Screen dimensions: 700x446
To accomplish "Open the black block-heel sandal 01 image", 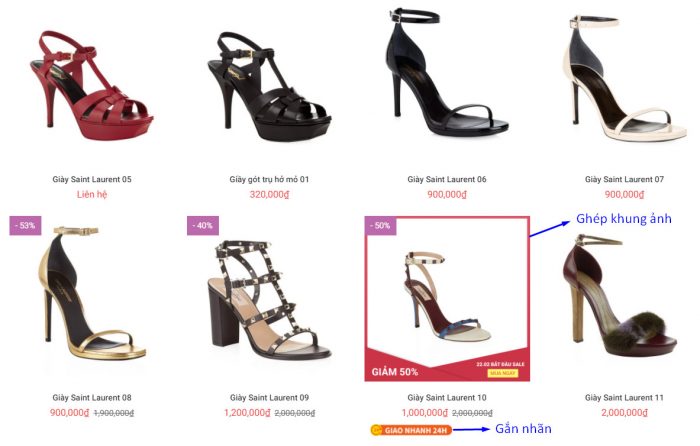I will point(269,86).
